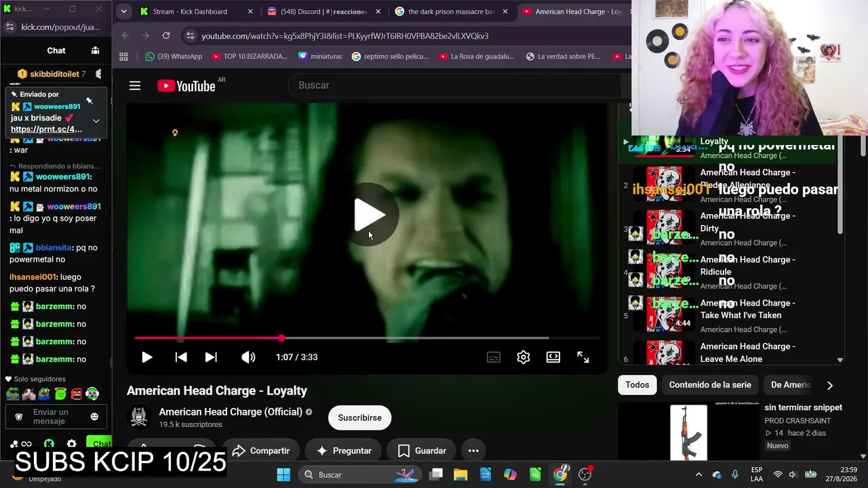
Task: Select the Contenido de la serie chip
Action: click(x=710, y=385)
